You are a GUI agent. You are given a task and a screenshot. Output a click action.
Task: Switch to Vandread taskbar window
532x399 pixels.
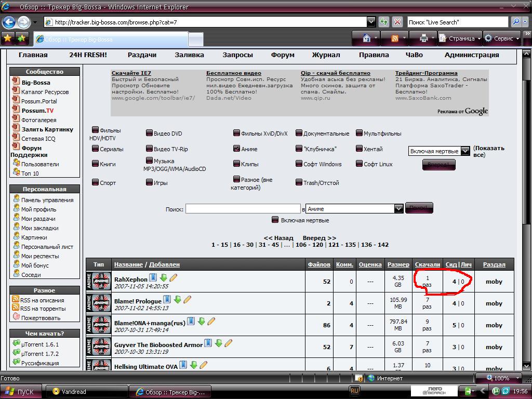[x=87, y=392]
